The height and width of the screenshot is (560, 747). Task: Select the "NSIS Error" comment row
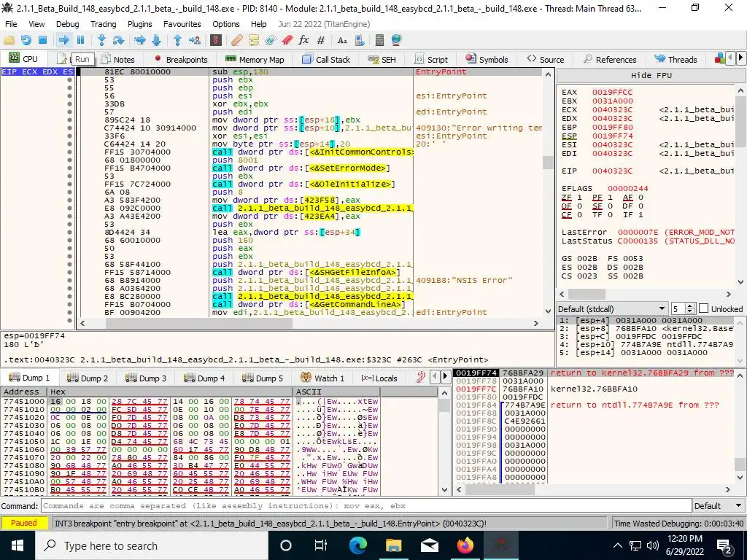pos(464,281)
